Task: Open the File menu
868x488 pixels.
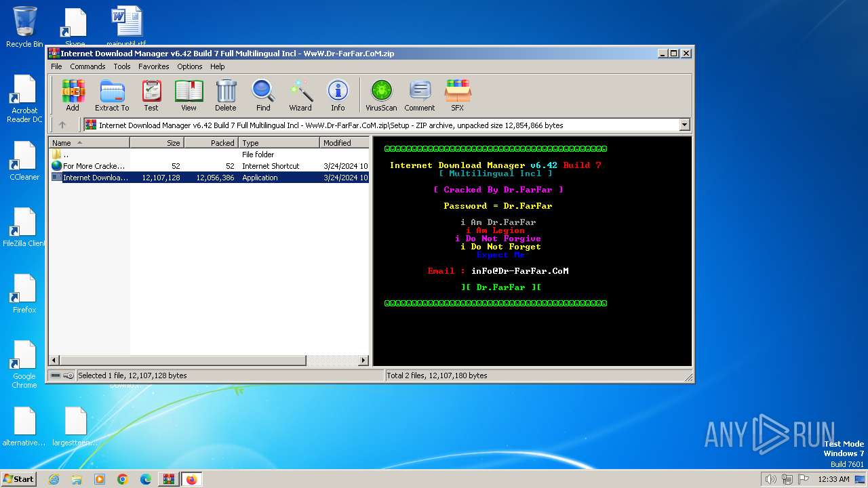Action: (x=56, y=66)
